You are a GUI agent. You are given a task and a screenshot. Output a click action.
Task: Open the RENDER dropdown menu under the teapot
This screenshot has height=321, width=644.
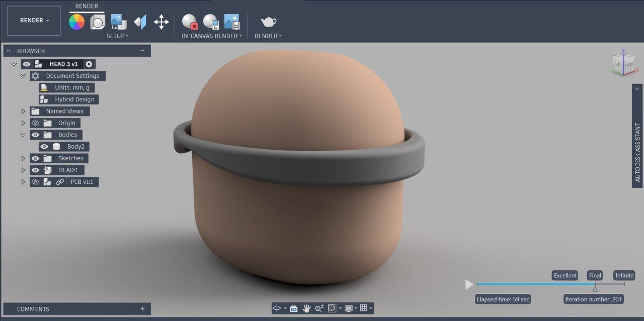point(268,36)
